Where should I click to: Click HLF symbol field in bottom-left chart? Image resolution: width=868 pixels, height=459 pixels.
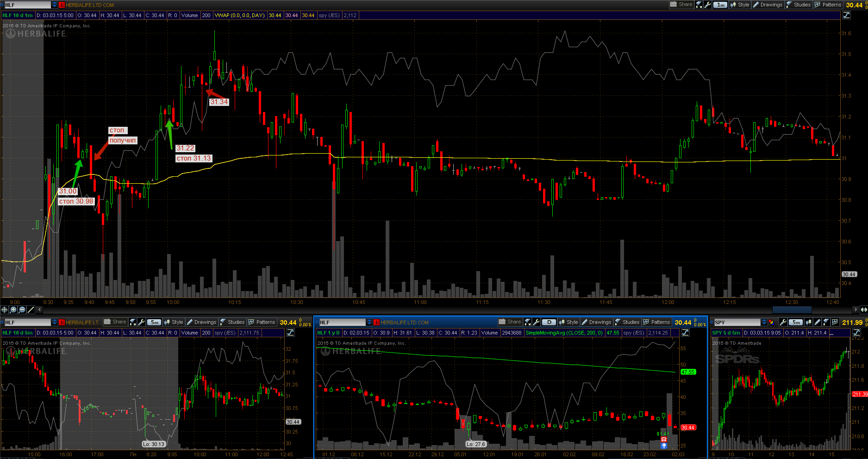(x=28, y=323)
